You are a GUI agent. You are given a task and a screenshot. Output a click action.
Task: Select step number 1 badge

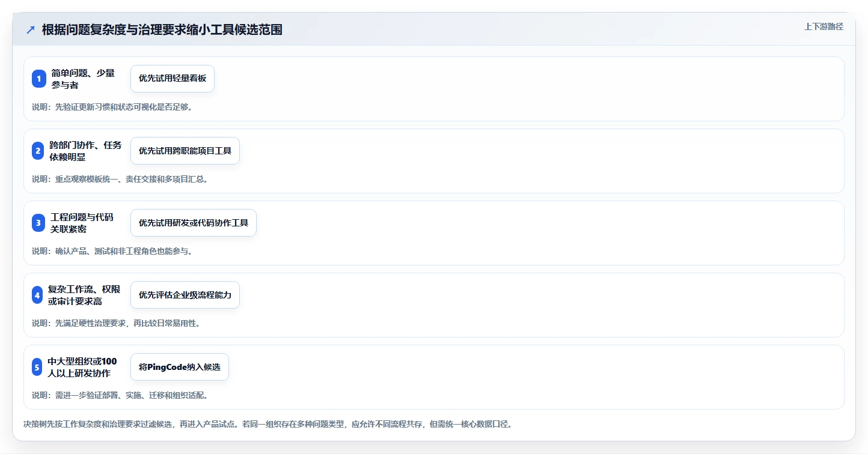(39, 79)
